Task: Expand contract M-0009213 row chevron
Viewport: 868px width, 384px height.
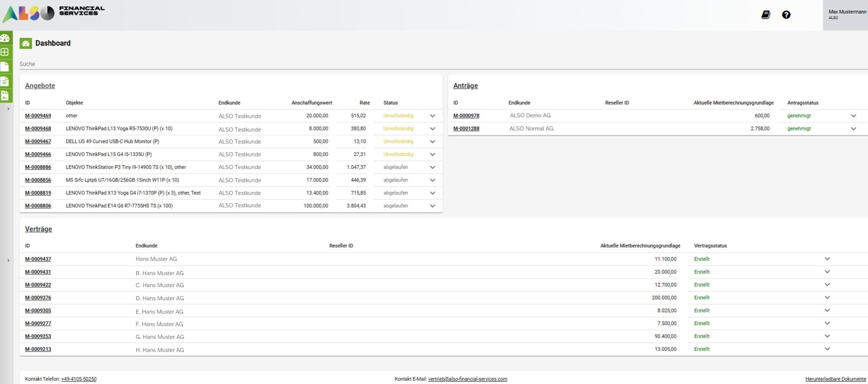Action: click(827, 349)
